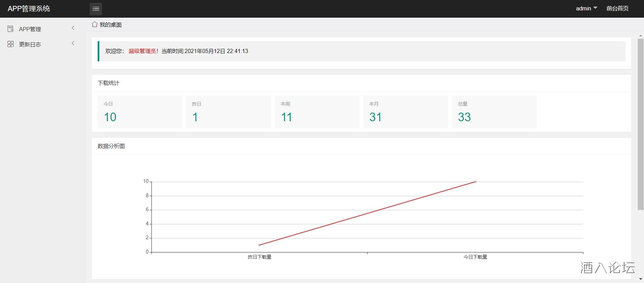Click the 总量 downloads stat card
The image size is (644, 283).
coord(494,112)
